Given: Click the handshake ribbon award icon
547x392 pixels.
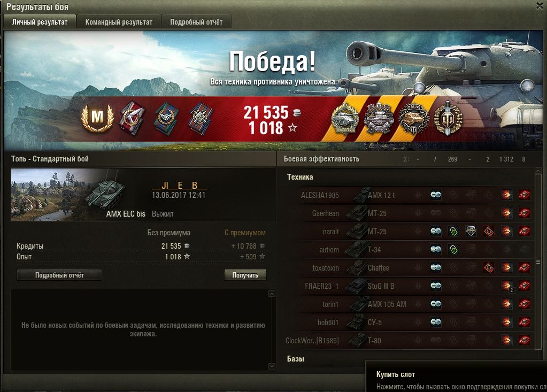Looking at the screenshot, I should 166,118.
